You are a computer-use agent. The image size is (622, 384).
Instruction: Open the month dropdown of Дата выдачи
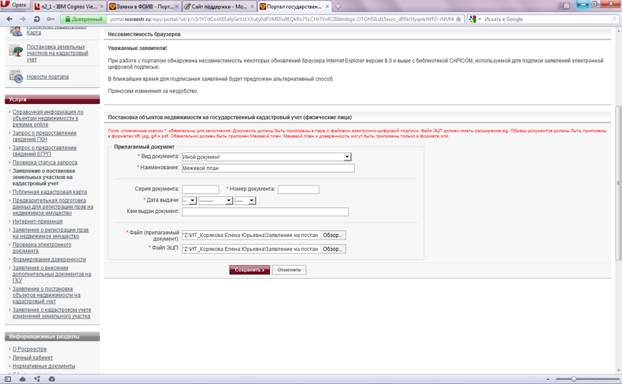tap(215, 201)
